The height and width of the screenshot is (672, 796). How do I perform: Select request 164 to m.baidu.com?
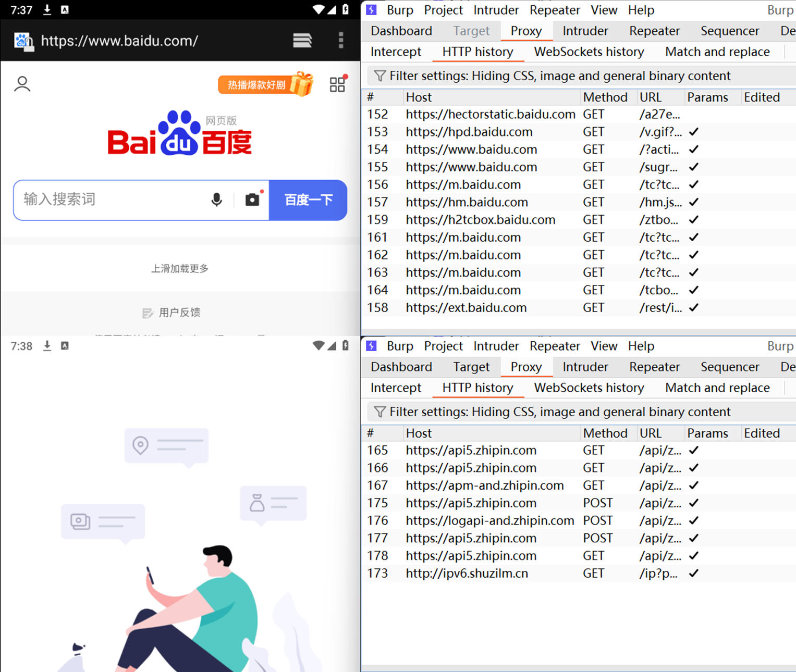pos(579,290)
